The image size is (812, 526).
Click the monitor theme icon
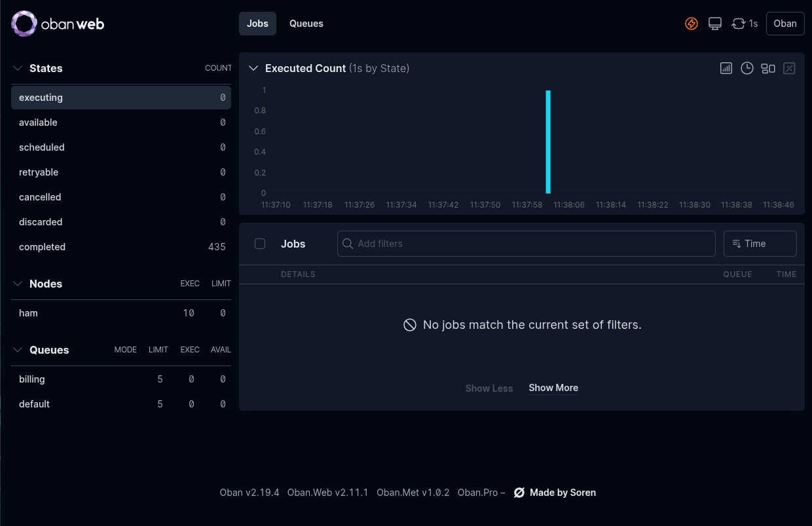click(715, 24)
